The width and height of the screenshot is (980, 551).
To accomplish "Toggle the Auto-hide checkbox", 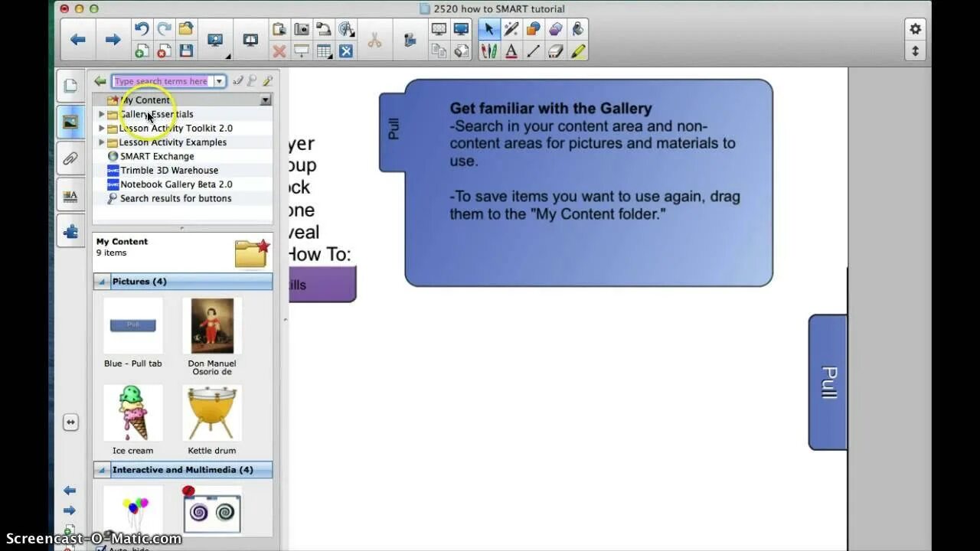I will pos(100,548).
